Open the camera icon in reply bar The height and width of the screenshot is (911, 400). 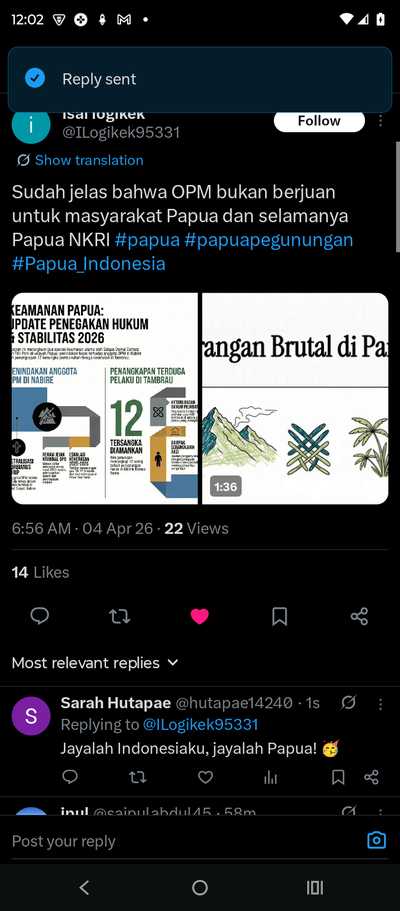click(x=377, y=841)
